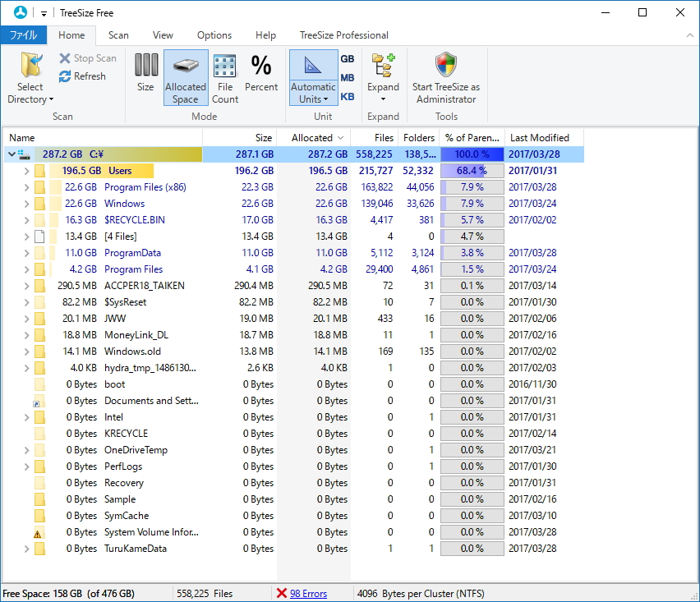700x602 pixels.
Task: Expand the [4 Files] entry
Action: pyautogui.click(x=27, y=237)
